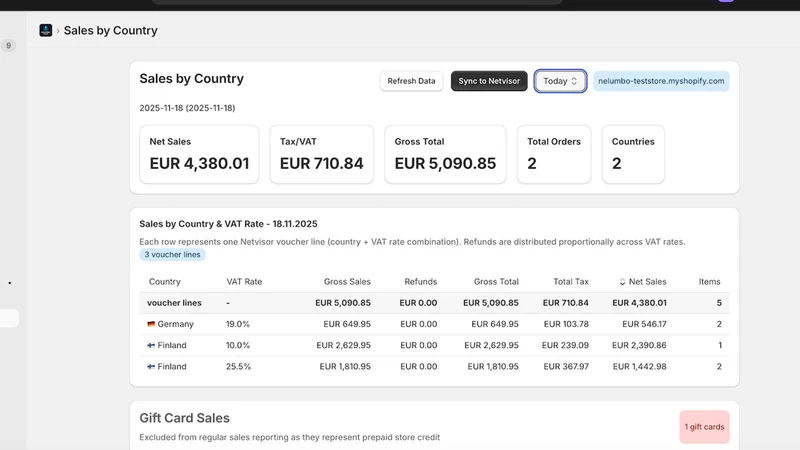
Task: Click the EUR 546.17 net sales cell
Action: 644,324
